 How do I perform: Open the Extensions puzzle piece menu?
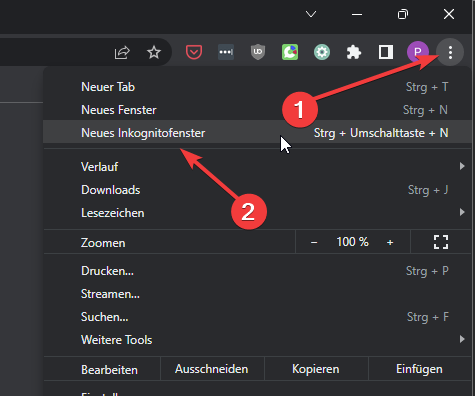[x=354, y=52]
